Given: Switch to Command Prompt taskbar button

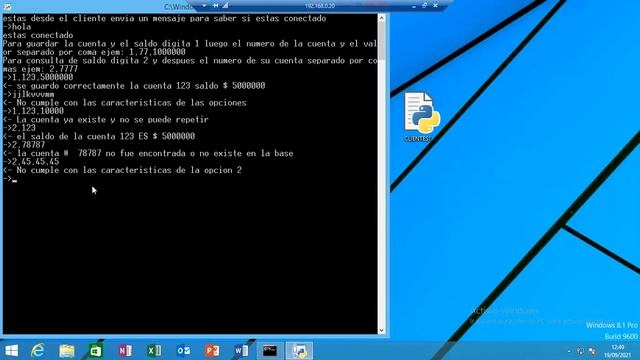Looking at the screenshot, I should click(270, 351).
